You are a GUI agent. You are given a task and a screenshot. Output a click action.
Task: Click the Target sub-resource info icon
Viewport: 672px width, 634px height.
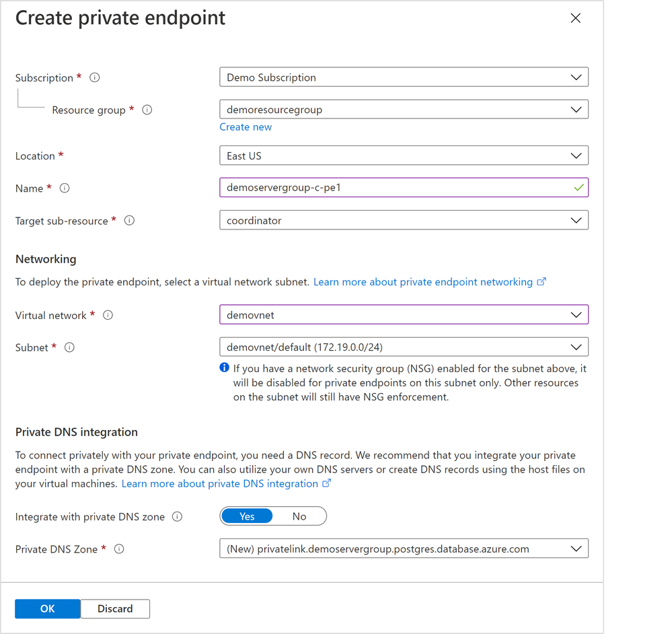click(x=130, y=220)
